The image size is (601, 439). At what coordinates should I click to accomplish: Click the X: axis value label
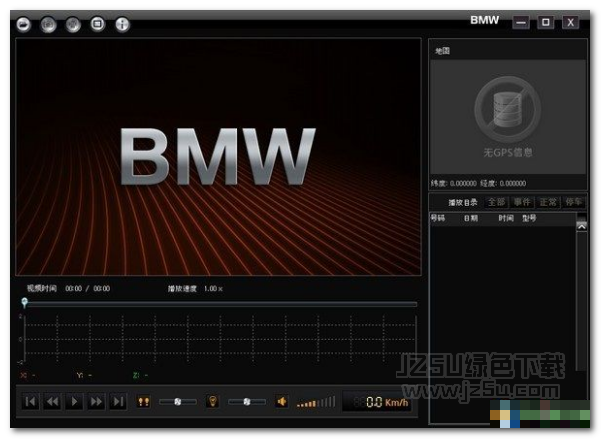28,375
